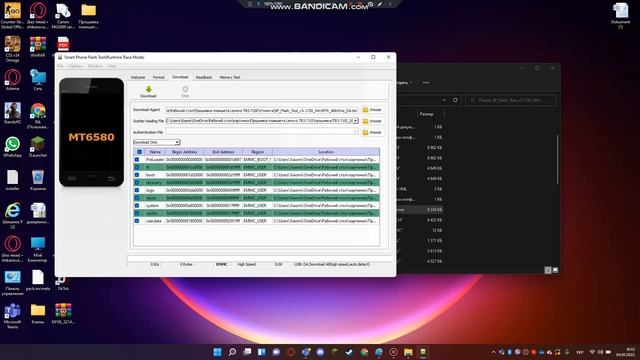Toggle the select-all header checkbox
The width and height of the screenshot is (640, 360).
click(x=139, y=152)
